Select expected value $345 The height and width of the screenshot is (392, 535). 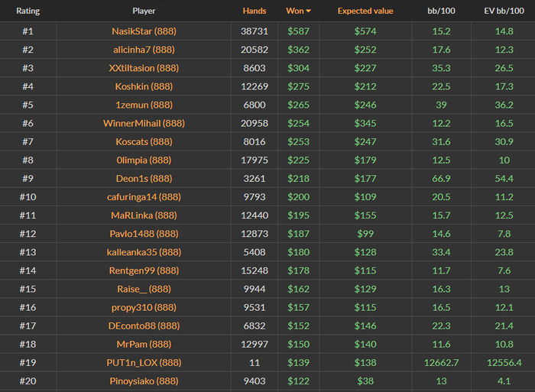(365, 124)
